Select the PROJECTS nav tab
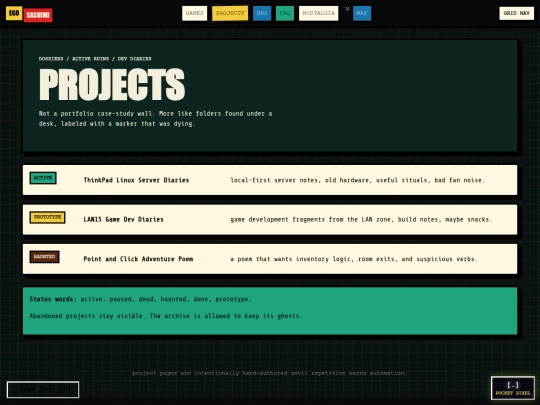 click(x=230, y=13)
